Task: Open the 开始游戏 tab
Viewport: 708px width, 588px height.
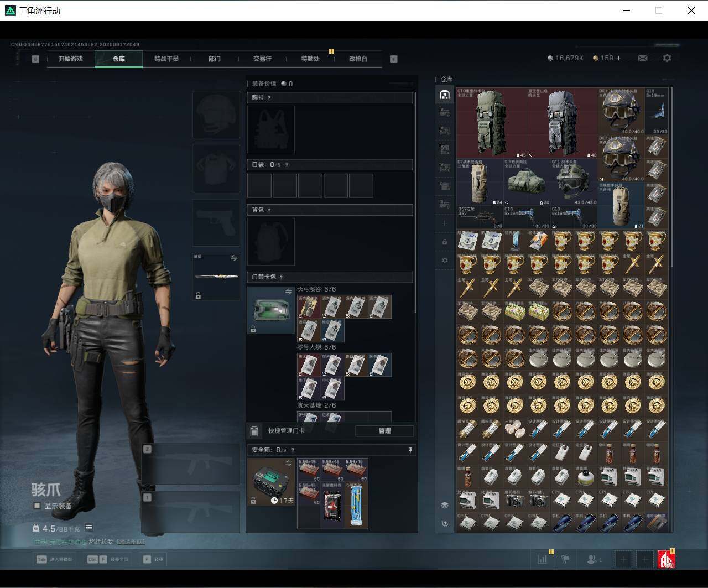Action: tap(71, 59)
